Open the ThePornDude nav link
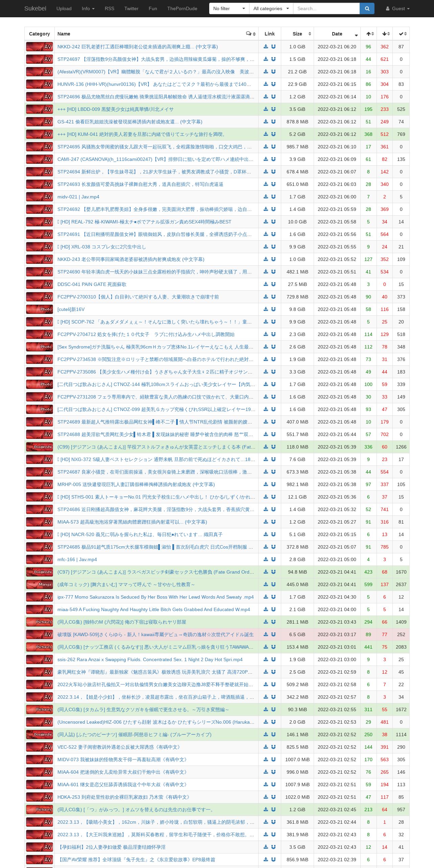 pyautogui.click(x=182, y=8)
